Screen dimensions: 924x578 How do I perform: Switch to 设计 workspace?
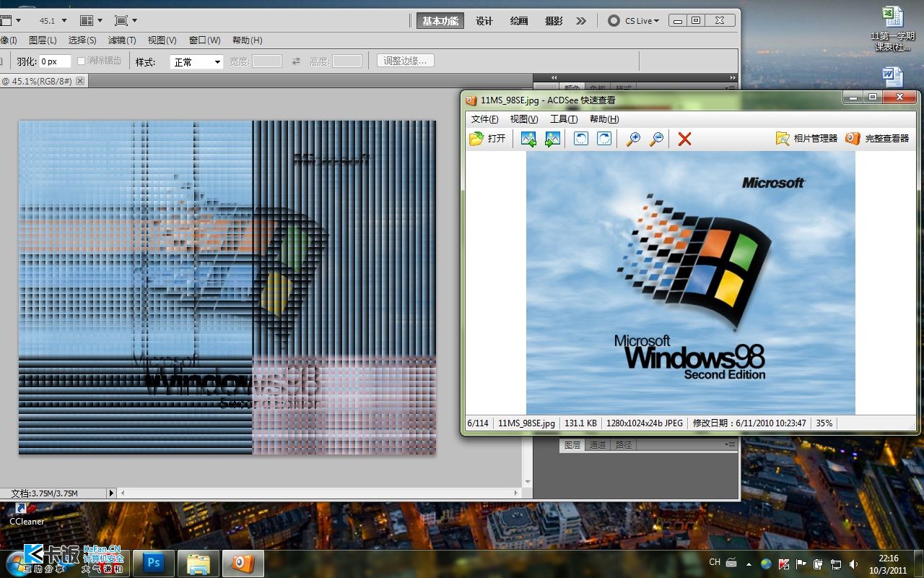click(x=484, y=21)
